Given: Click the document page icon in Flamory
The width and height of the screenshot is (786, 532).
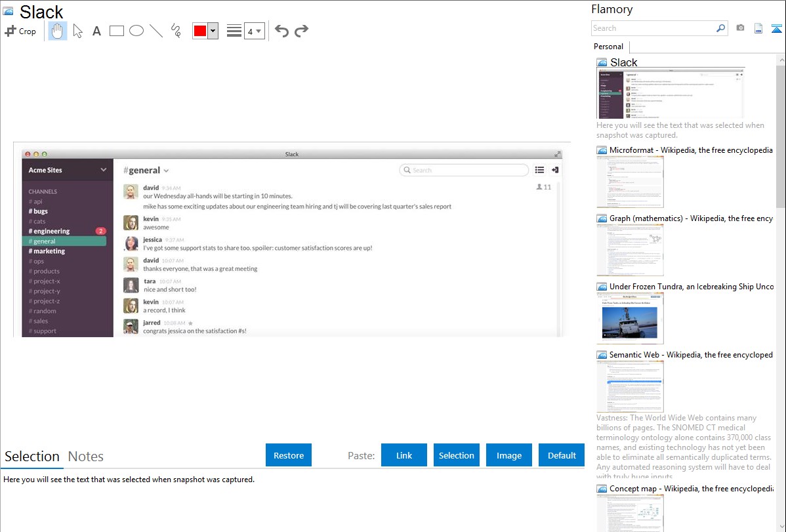Looking at the screenshot, I should [758, 28].
